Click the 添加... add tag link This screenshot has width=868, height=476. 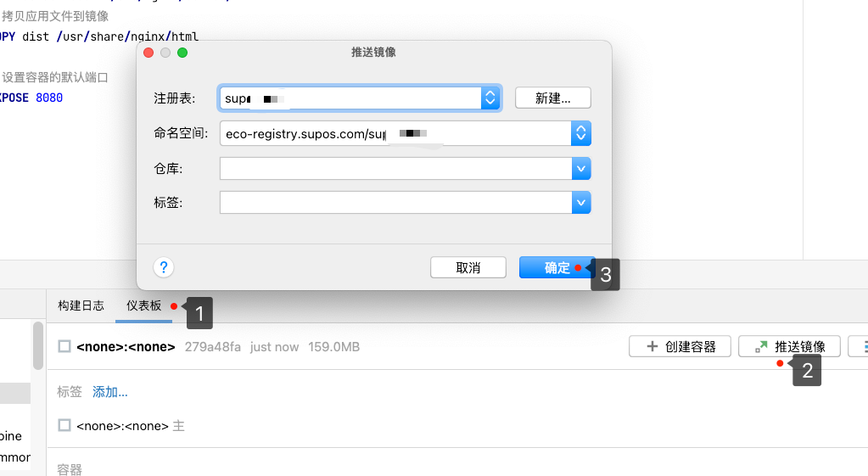pos(110,392)
